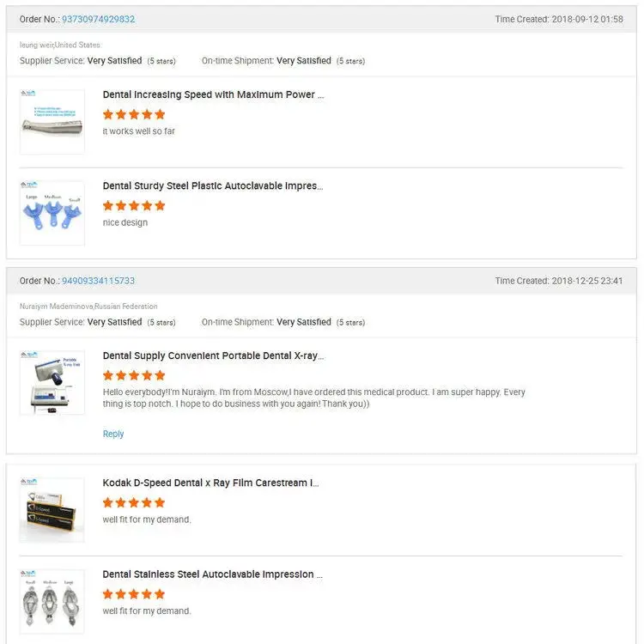The image size is (644, 644).
Task: Open the Kodak D-Speed film thumbnail
Action: point(52,510)
